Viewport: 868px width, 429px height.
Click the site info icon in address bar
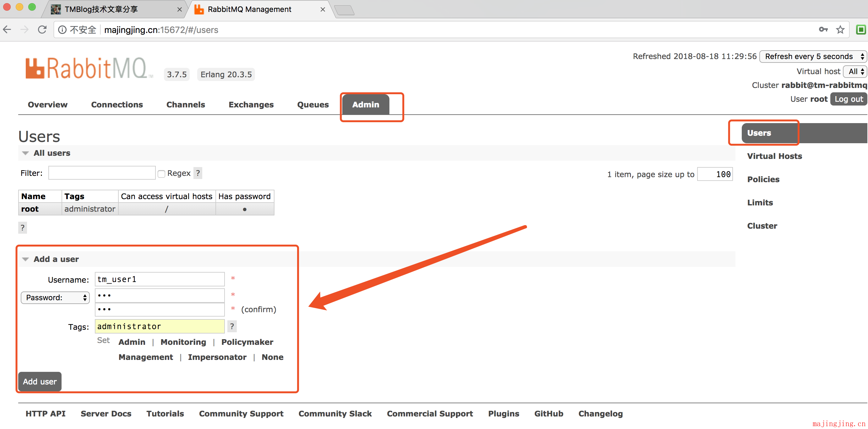62,30
